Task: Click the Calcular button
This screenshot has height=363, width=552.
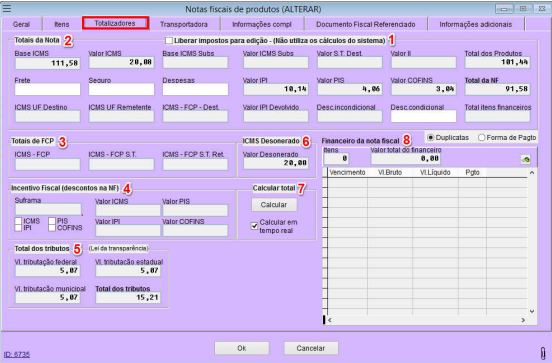Action: tap(274, 205)
